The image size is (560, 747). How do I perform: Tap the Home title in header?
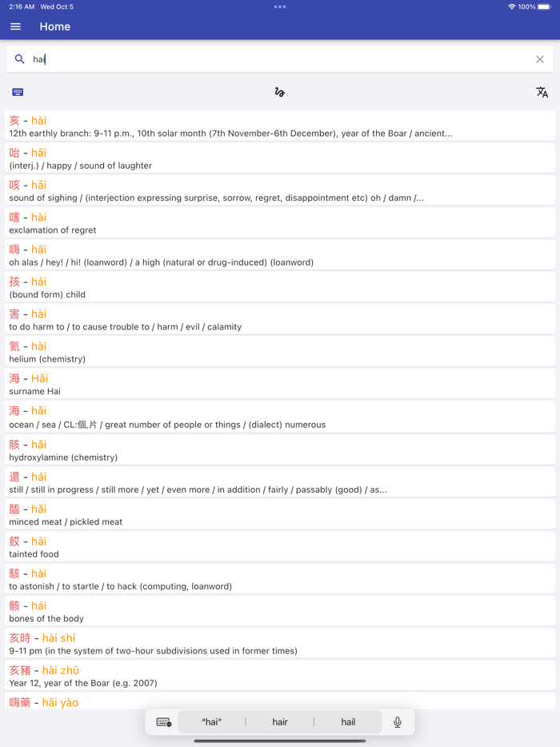coord(55,26)
